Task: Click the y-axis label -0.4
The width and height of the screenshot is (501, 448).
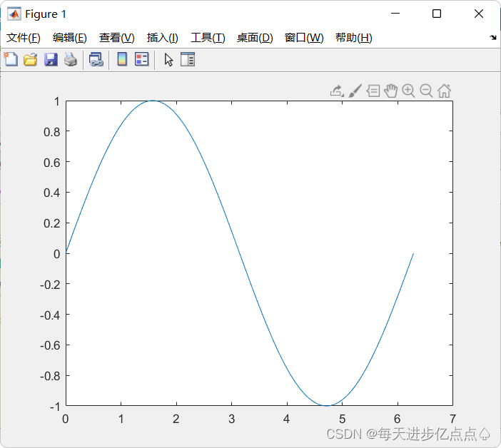Action: coord(50,315)
